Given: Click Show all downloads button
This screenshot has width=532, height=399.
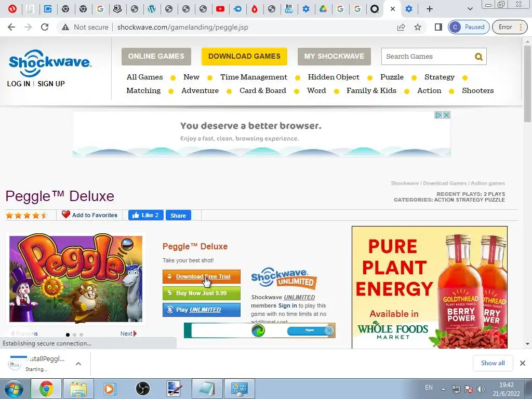Looking at the screenshot, I should 493,363.
